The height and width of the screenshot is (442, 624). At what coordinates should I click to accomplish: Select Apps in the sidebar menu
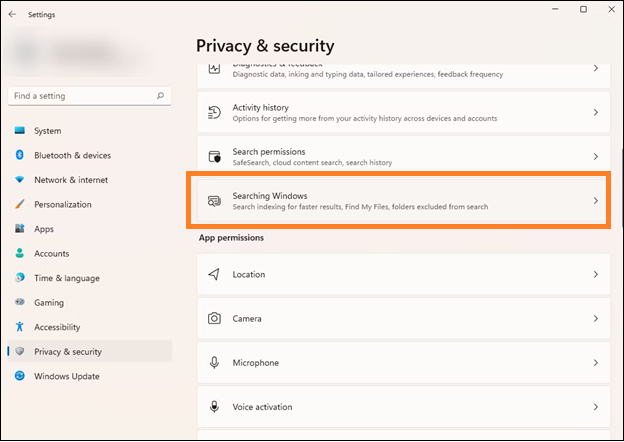(x=44, y=229)
